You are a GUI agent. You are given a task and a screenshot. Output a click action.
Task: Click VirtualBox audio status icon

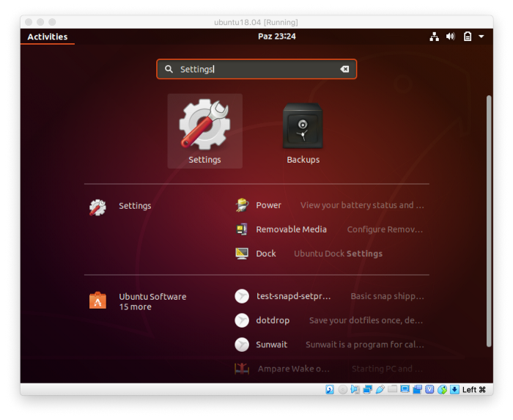tap(355, 389)
